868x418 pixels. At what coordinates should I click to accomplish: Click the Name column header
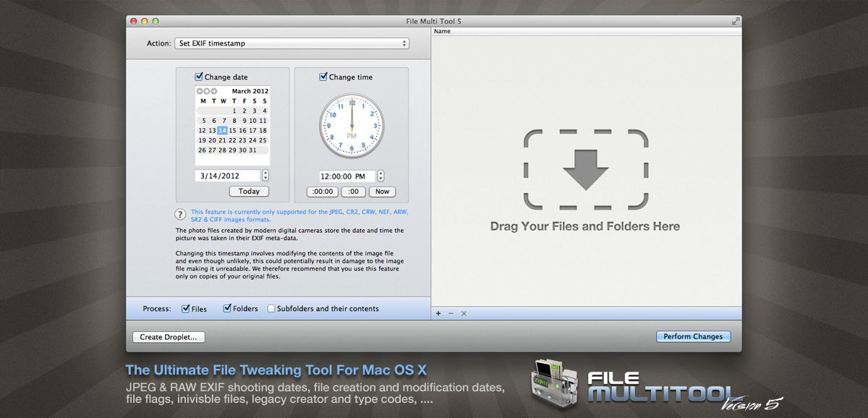tap(442, 31)
